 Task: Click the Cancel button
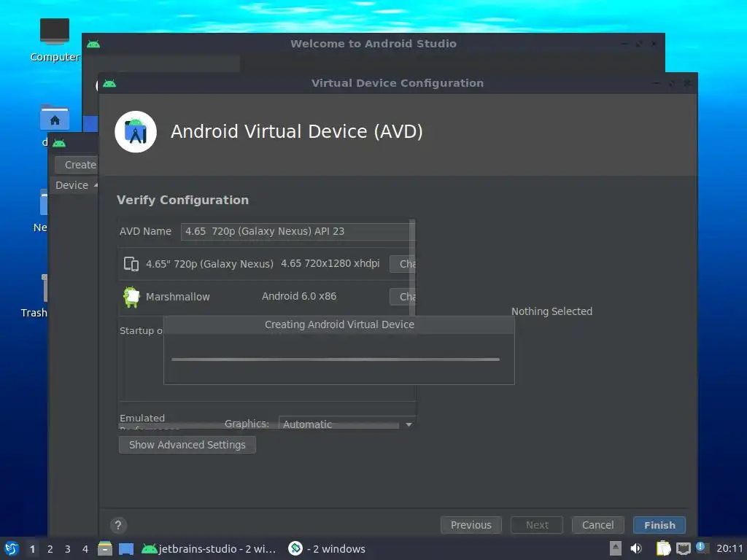point(598,525)
